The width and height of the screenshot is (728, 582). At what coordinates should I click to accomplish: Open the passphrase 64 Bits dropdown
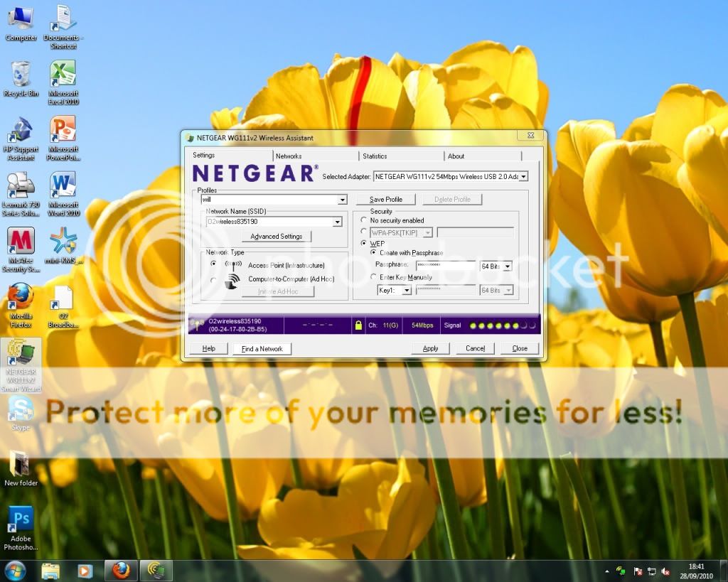[x=508, y=266]
